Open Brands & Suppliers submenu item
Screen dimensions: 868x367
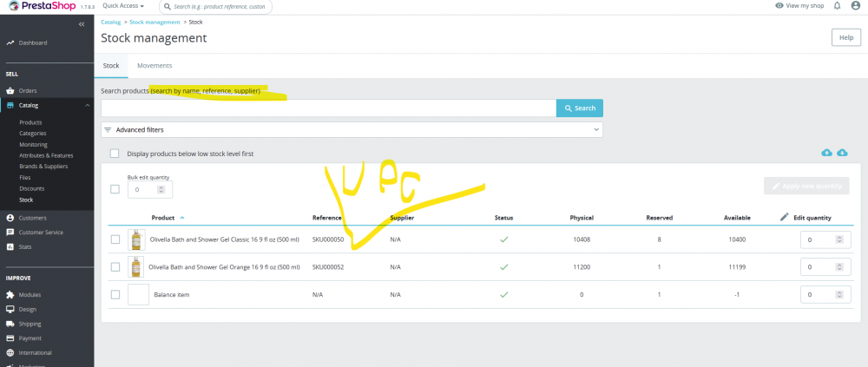click(x=43, y=166)
